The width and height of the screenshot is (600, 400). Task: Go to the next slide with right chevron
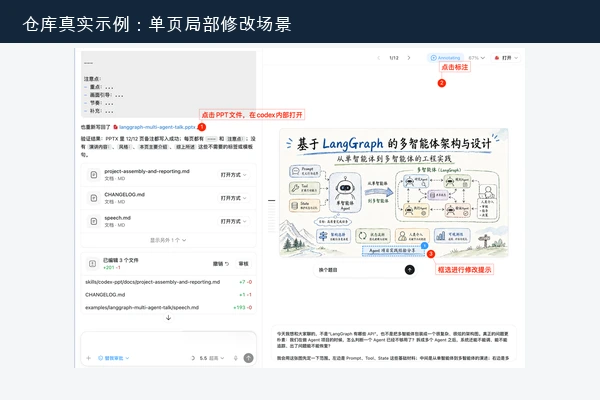point(409,58)
